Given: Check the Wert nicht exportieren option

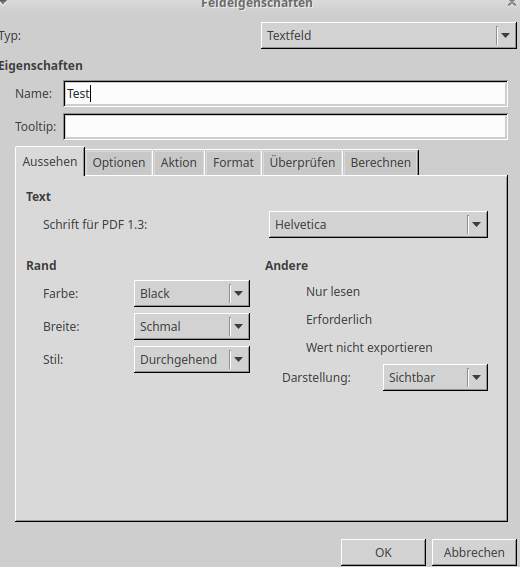Looking at the screenshot, I should tap(369, 348).
